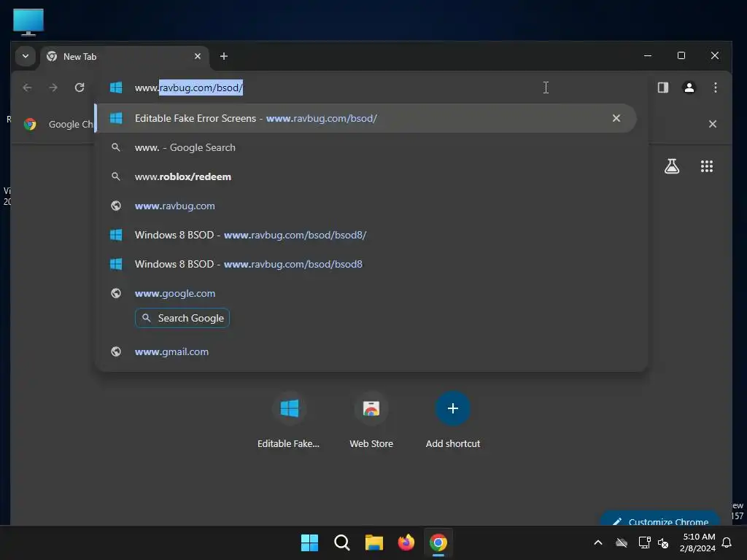Click the browser forward arrow
Screen dimensions: 747x560
coord(53,87)
